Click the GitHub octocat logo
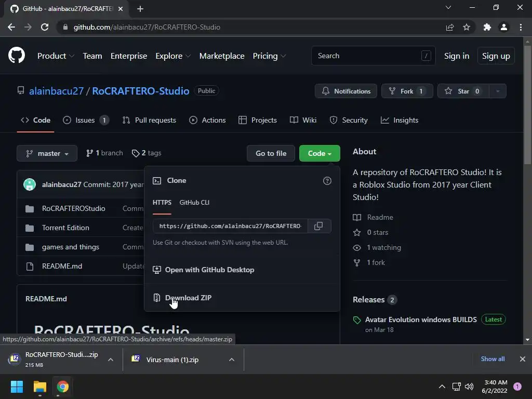Image resolution: width=532 pixels, height=399 pixels. pos(17,56)
